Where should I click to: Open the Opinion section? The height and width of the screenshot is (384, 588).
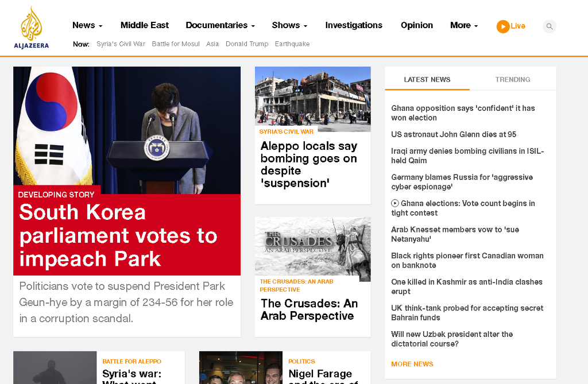[x=417, y=25]
